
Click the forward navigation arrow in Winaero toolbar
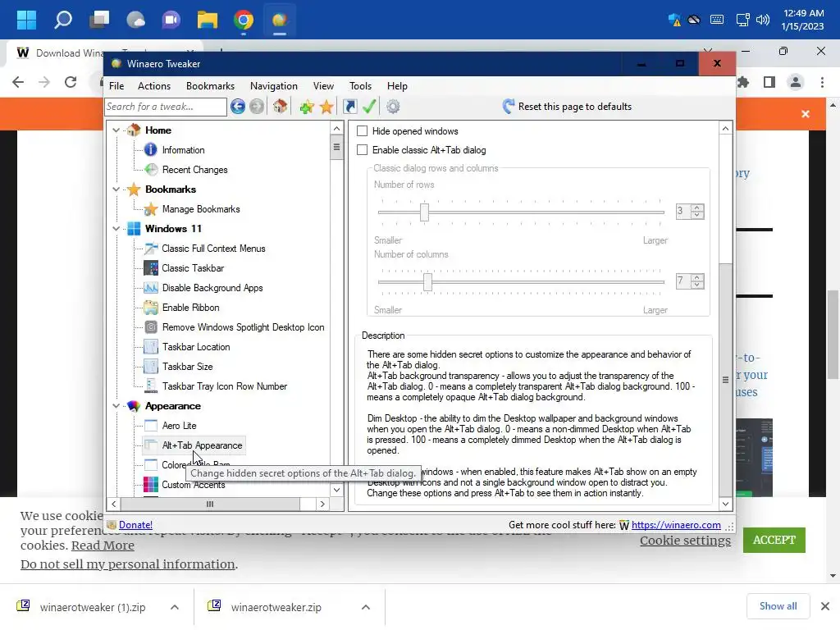257,107
